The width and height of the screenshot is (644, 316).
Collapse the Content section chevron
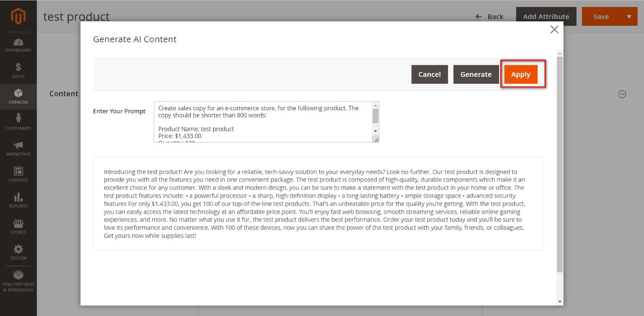pos(622,94)
